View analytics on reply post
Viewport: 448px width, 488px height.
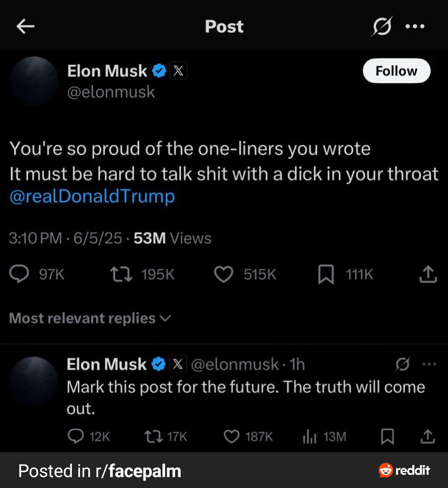[310, 437]
